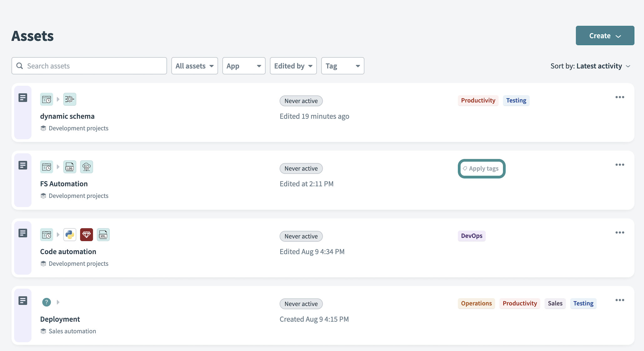Click the XML file icon in Code automation
The height and width of the screenshot is (351, 644).
click(103, 235)
